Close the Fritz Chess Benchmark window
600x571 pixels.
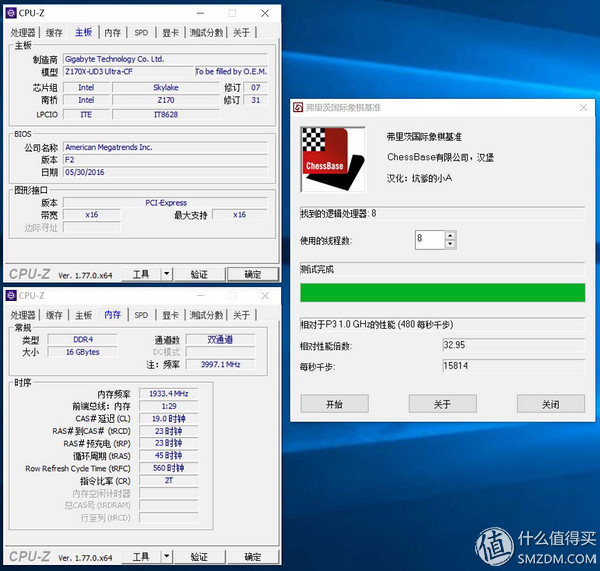[583, 108]
